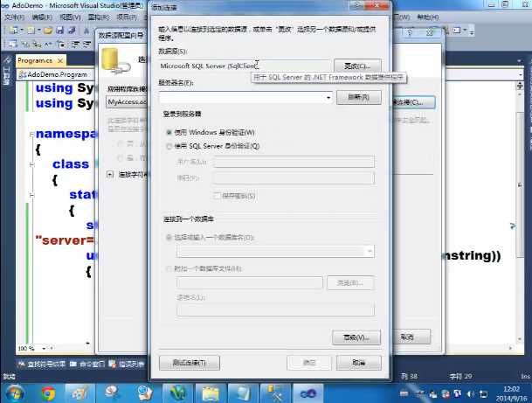Select Use Windows Authentication radio button

[169, 132]
